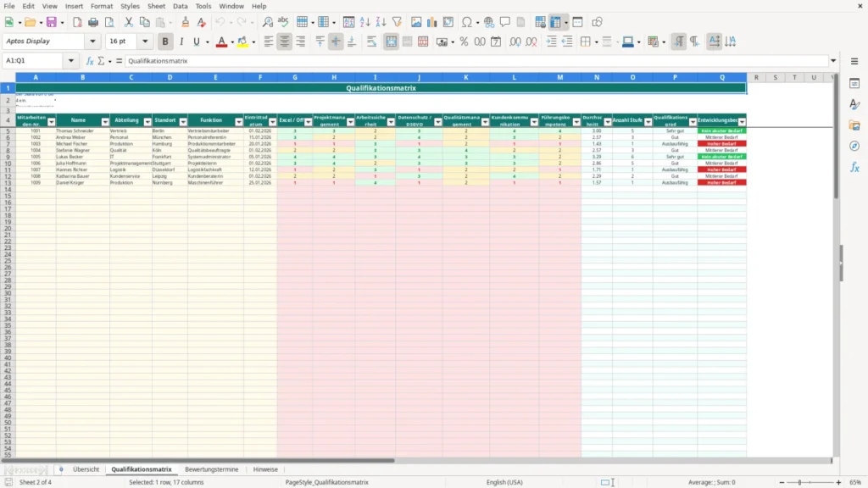Click the Insert Hyperlink icon
Image resolution: width=868 pixels, height=488 pixels.
(489, 22)
